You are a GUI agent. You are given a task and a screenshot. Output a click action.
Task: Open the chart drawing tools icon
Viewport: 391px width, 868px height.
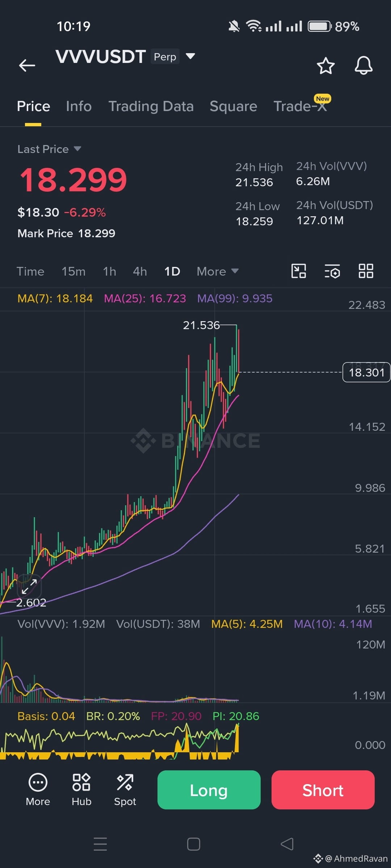(299, 271)
